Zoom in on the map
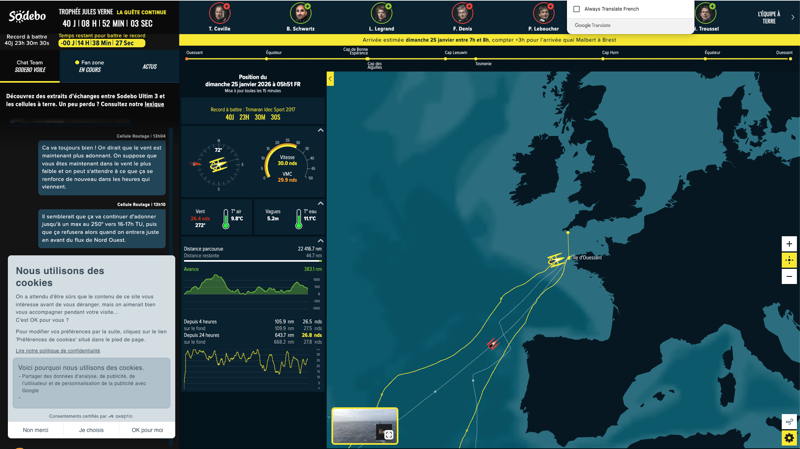Image resolution: width=800 pixels, height=449 pixels. (x=789, y=243)
